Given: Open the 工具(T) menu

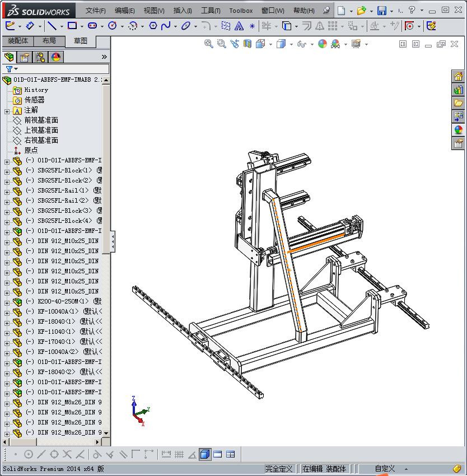Looking at the screenshot, I should [211, 11].
